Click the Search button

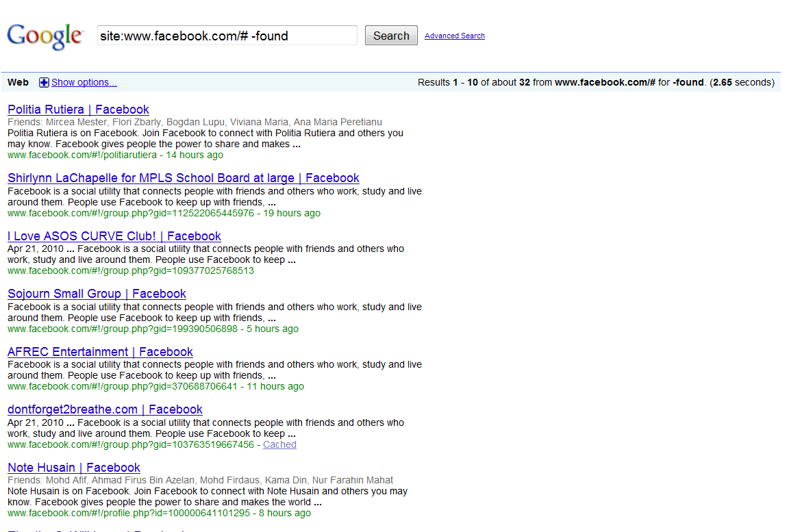tap(391, 36)
